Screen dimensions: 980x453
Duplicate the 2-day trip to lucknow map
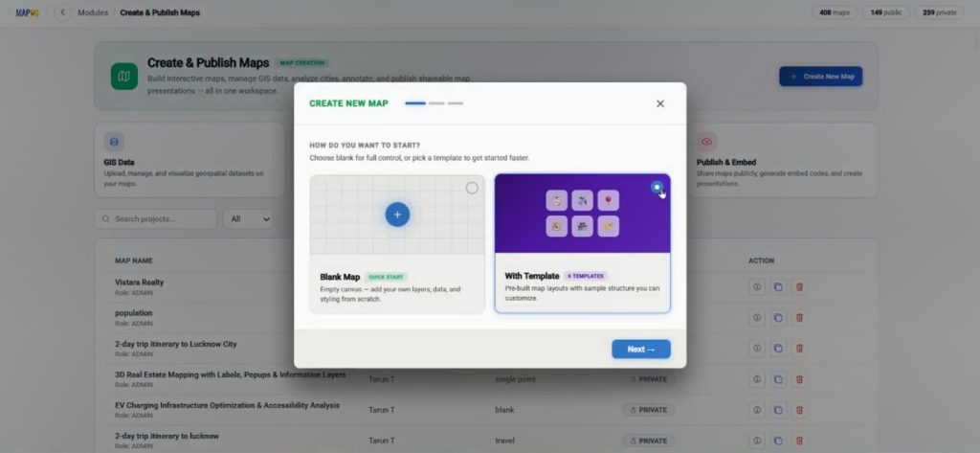point(778,441)
